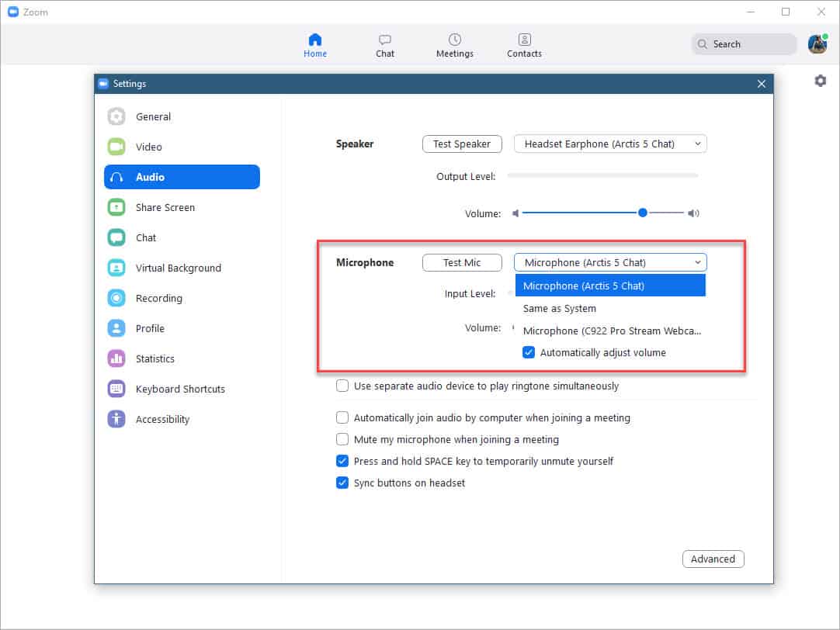Image resolution: width=840 pixels, height=630 pixels.
Task: Minimize the Zoom main window
Action: pyautogui.click(x=751, y=12)
